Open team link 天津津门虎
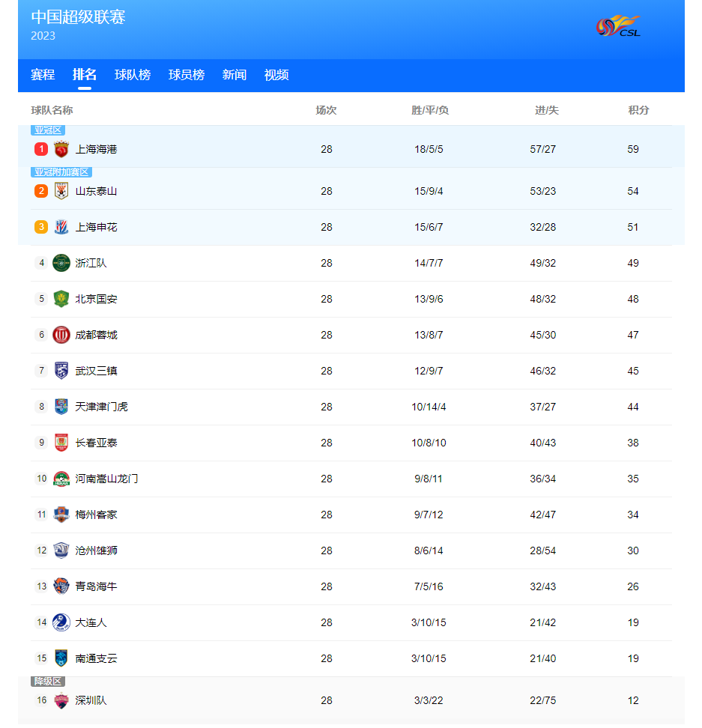Viewport: 702px width, 728px height. point(102,407)
